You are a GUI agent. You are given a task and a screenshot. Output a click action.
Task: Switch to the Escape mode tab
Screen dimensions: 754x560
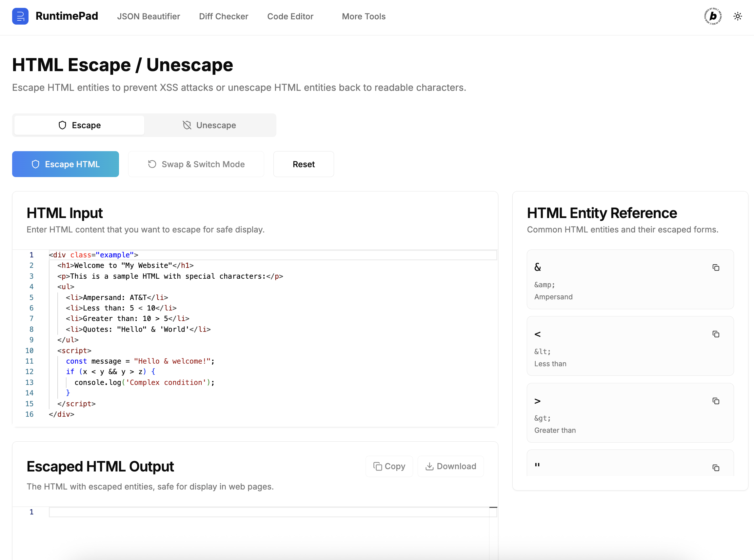79,125
